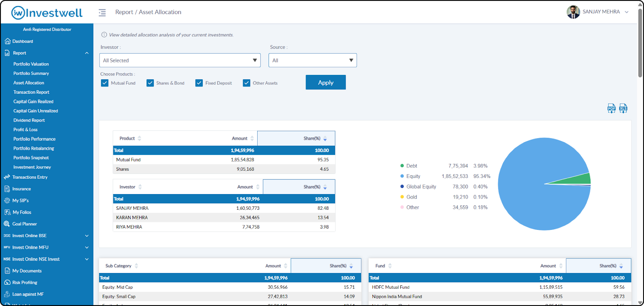Screen dimensions: 644x306
Task: Click the My Folios icon
Action: pyautogui.click(x=7, y=212)
